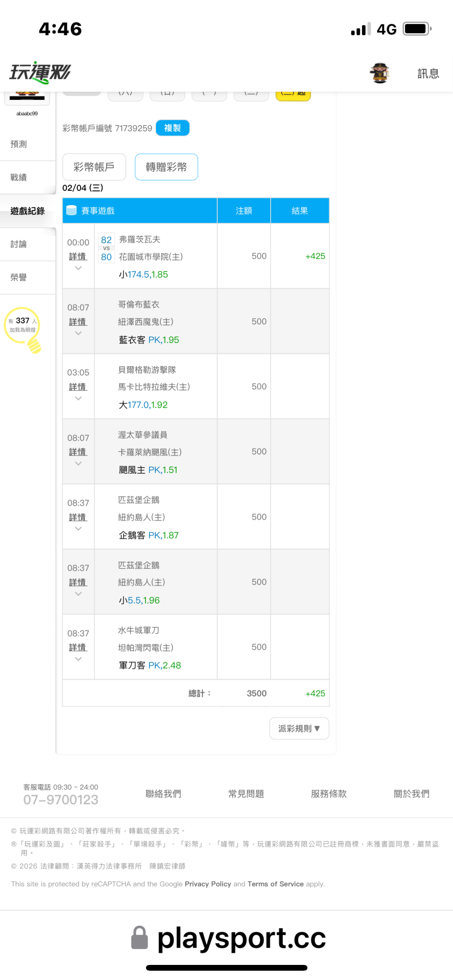
Task: Open the 派彩規則 dropdown
Action: point(299,729)
